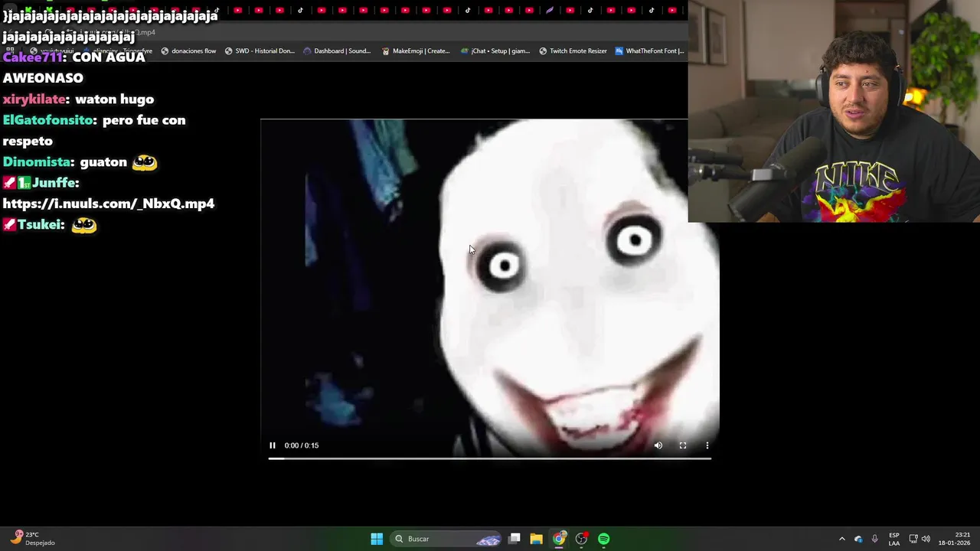Image resolution: width=980 pixels, height=551 pixels.
Task: Open the jChat • Setup bookmark
Action: [495, 51]
